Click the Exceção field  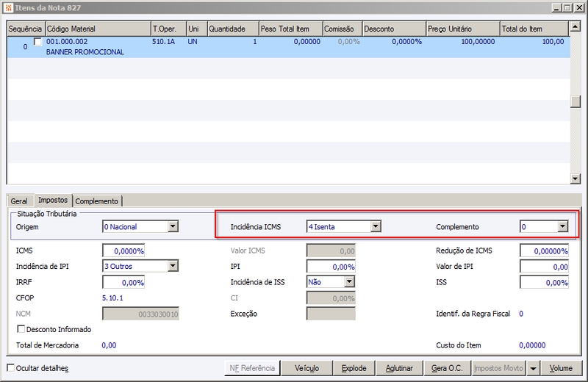(331, 314)
